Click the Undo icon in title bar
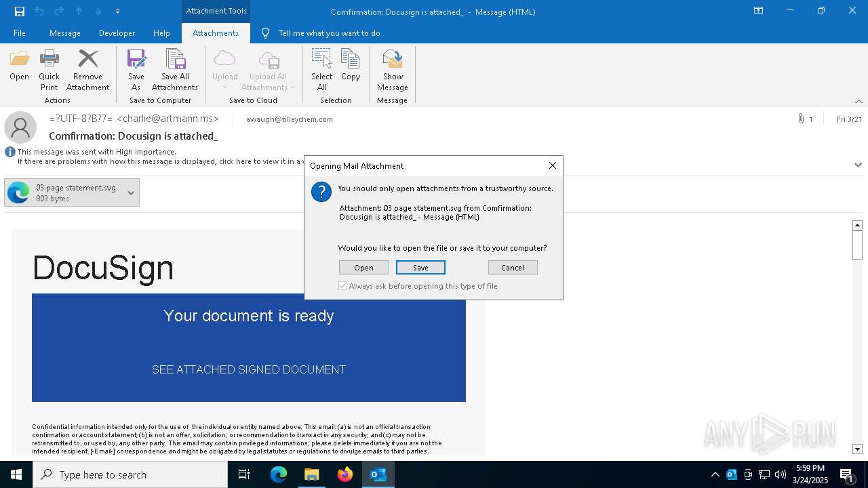The height and width of the screenshot is (488, 868). pyautogui.click(x=39, y=12)
